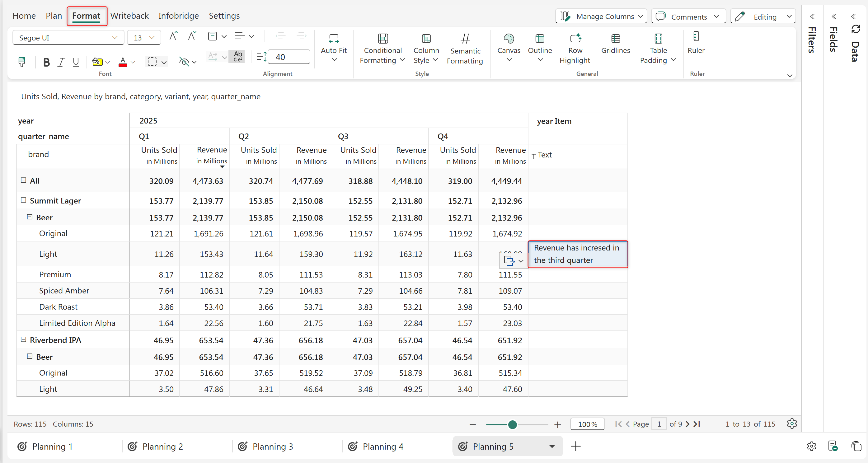
Task: Go to the last page
Action: pyautogui.click(x=697, y=424)
